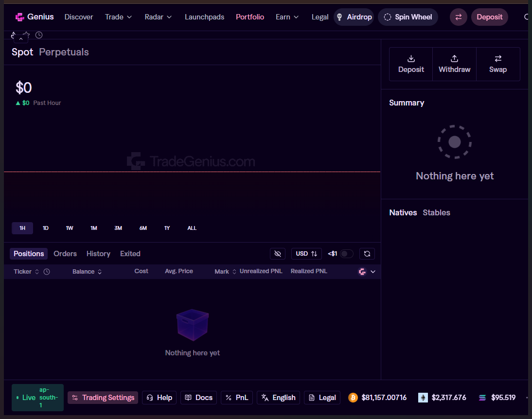Click the Live ap-south-1 status indicator
532x419 pixels.
point(37,398)
